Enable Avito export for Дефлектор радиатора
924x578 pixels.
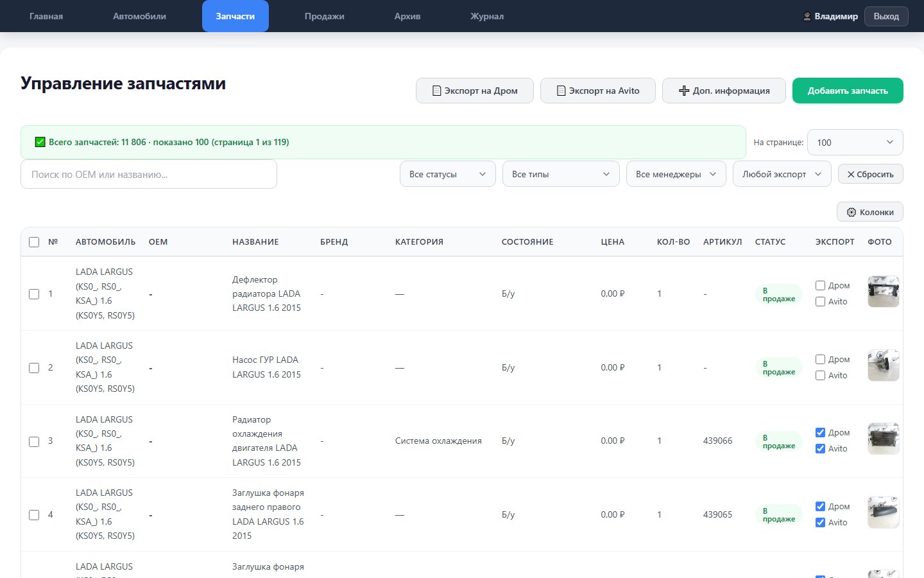820,301
